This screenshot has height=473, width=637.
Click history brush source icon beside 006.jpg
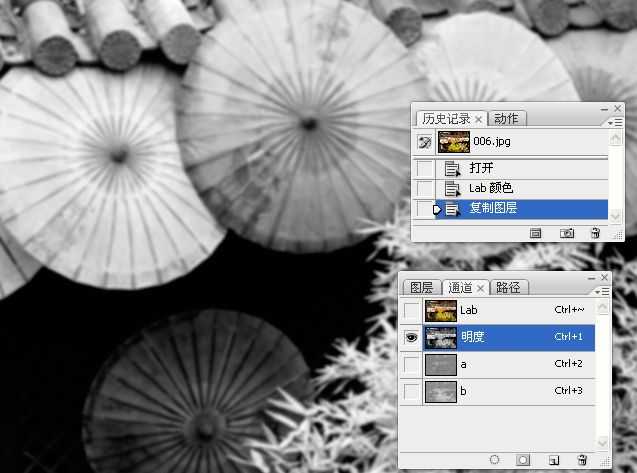(x=425, y=142)
